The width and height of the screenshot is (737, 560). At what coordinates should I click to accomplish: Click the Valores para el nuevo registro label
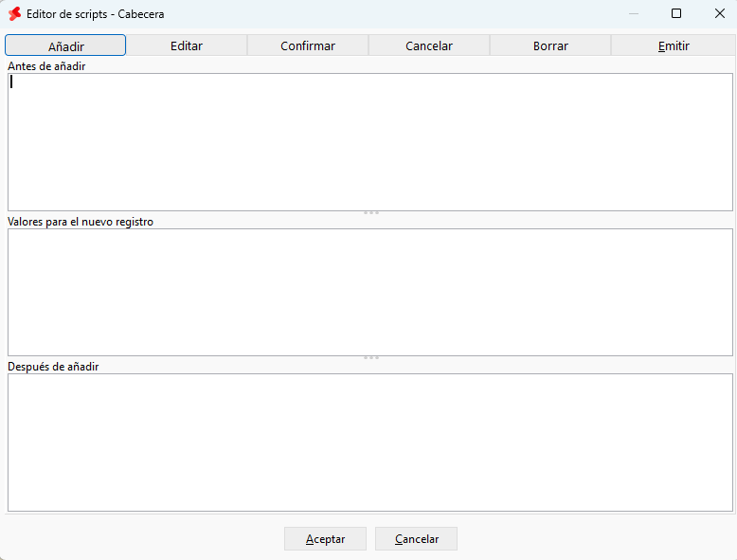pyautogui.click(x=81, y=222)
